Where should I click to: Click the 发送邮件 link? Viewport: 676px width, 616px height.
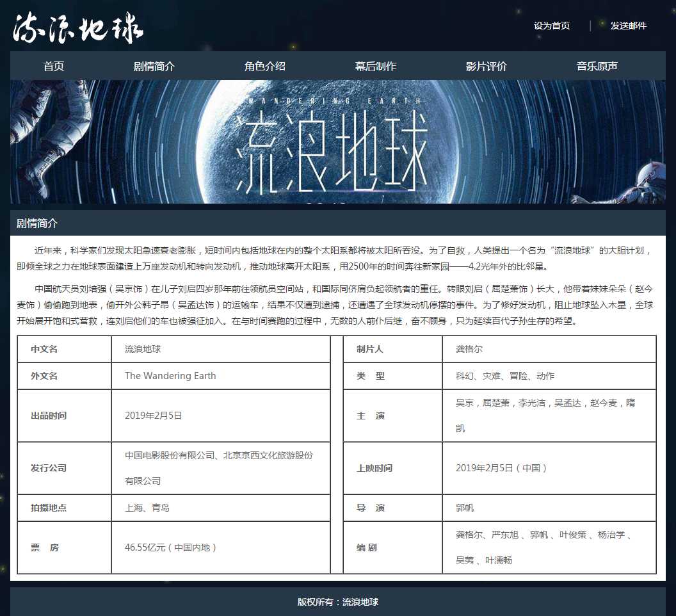pyautogui.click(x=628, y=26)
